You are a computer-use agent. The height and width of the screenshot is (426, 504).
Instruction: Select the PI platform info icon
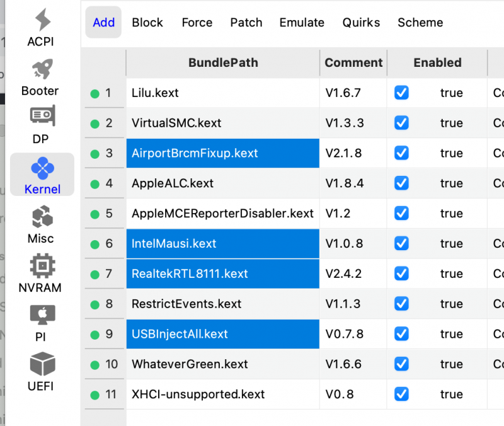tap(42, 315)
